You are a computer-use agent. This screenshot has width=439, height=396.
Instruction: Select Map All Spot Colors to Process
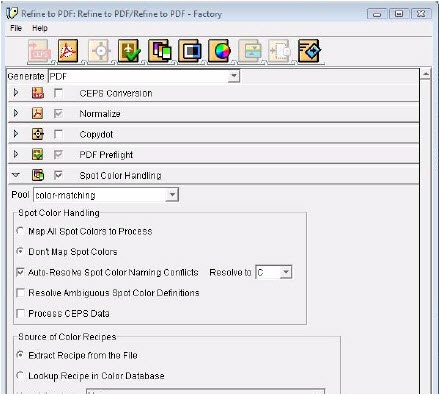[x=21, y=231]
